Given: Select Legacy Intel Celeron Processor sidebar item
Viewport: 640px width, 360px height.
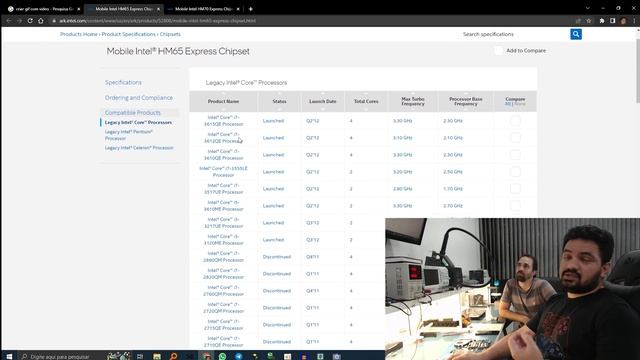Looking at the screenshot, I should (139, 148).
